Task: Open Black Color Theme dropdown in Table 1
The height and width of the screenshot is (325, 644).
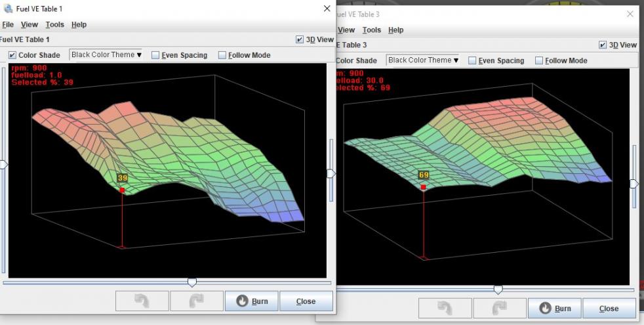Action: point(106,55)
